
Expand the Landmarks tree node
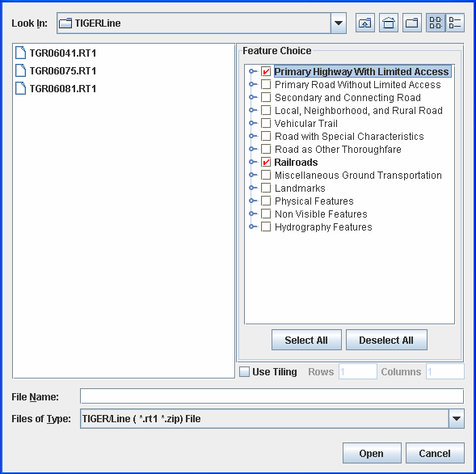coord(252,188)
